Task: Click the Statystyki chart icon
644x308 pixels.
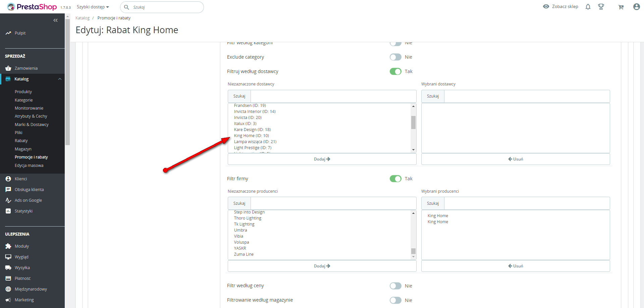Action: pos(8,211)
